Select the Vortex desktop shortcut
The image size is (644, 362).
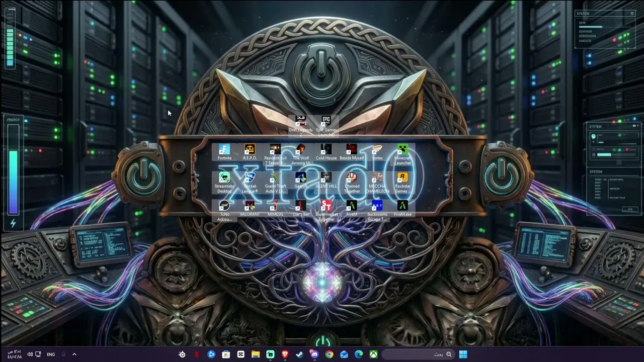tap(377, 152)
